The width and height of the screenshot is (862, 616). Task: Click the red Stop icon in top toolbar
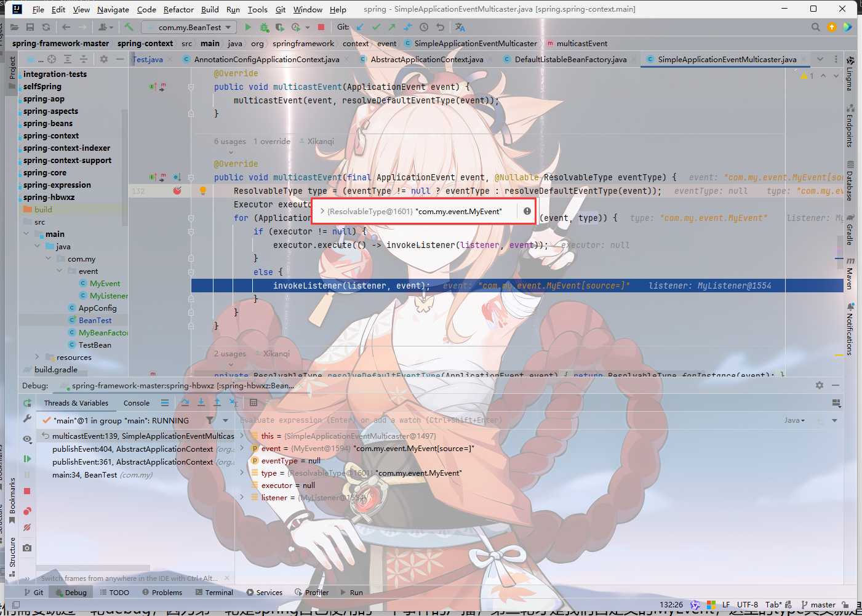321,27
